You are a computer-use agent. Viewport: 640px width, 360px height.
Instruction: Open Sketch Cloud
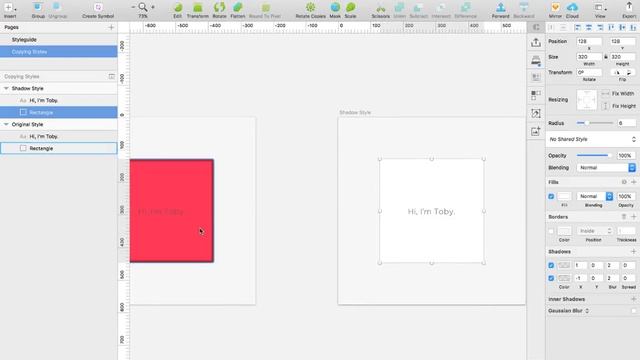[x=572, y=10]
